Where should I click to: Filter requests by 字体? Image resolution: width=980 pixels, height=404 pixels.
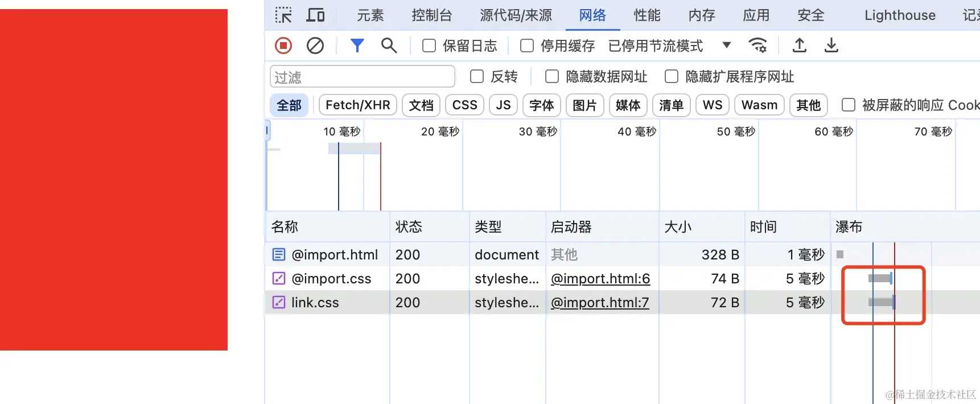(542, 105)
